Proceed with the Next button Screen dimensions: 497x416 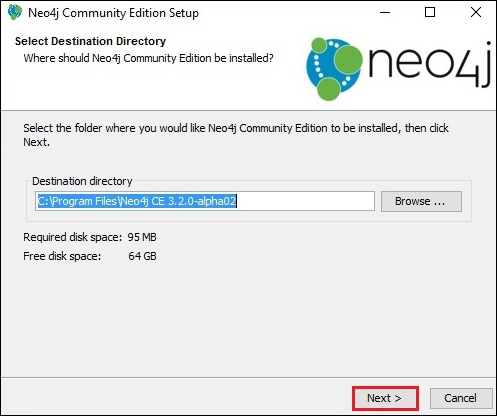[x=385, y=398]
